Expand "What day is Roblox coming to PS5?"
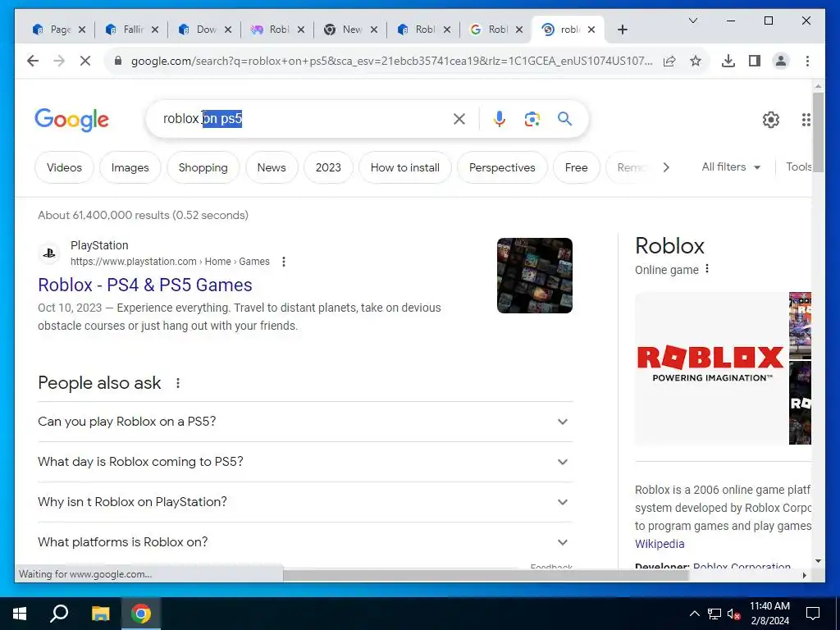 (305, 462)
